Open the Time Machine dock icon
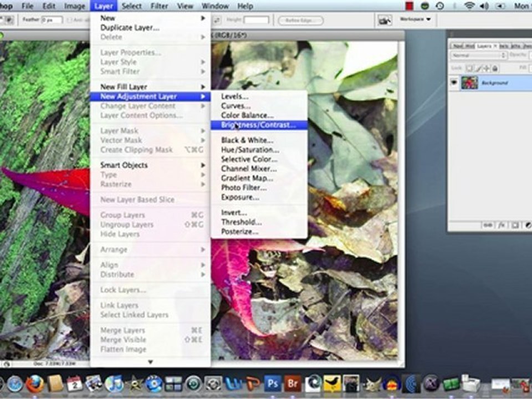The image size is (532, 399). (193, 385)
